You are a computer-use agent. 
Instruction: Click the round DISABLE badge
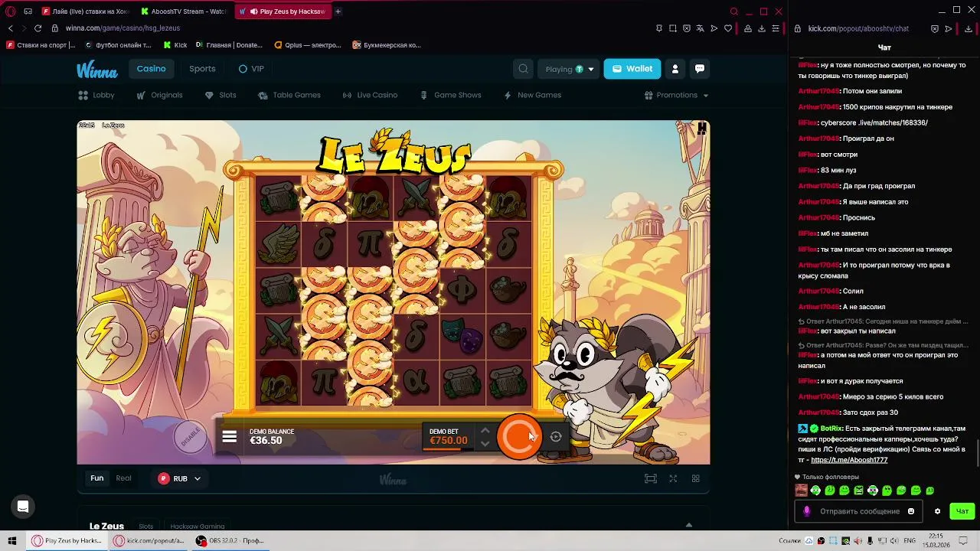coord(190,436)
